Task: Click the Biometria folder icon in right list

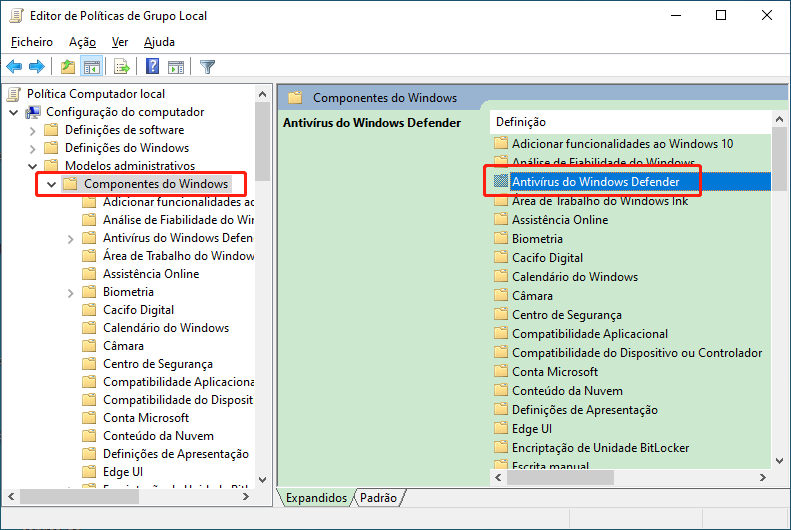Action: click(501, 238)
